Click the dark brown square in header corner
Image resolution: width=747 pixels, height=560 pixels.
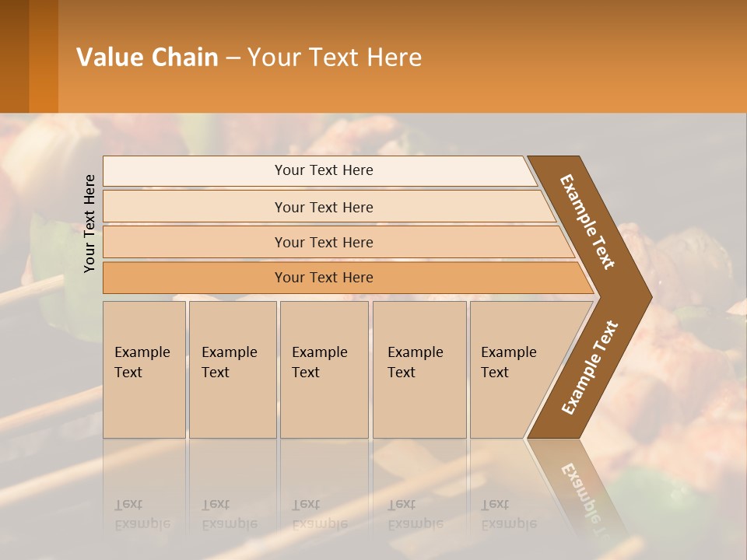click(14, 56)
